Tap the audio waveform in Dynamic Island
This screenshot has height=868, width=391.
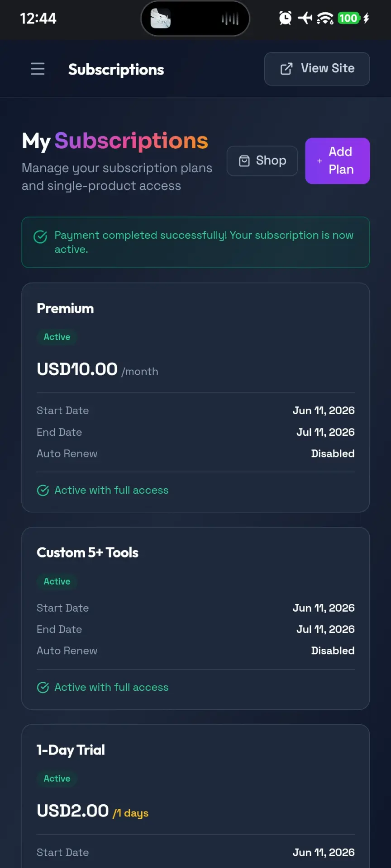click(230, 19)
